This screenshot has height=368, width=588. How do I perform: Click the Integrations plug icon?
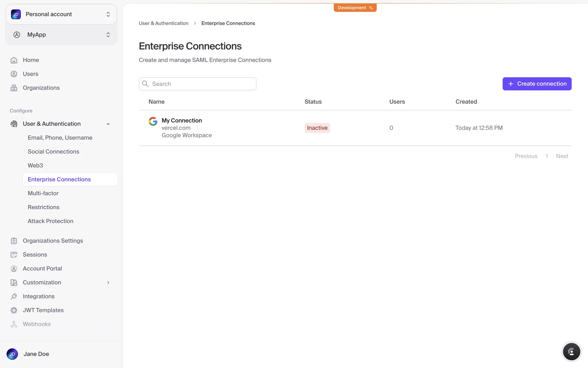tap(14, 297)
